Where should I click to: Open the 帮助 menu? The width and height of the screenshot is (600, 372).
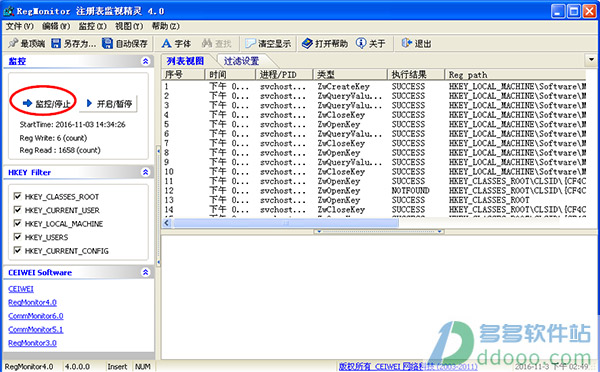tap(165, 26)
